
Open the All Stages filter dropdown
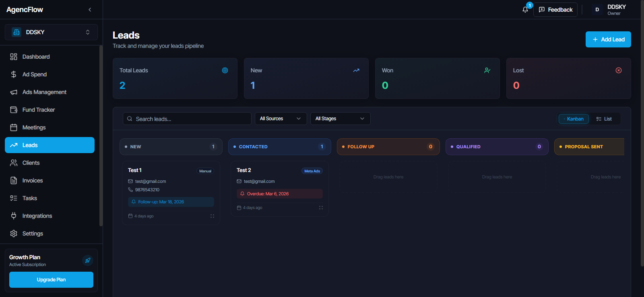340,119
